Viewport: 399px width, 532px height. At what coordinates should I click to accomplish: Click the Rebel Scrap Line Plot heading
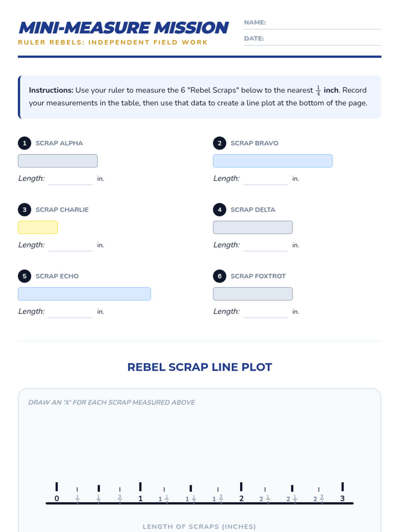click(199, 367)
